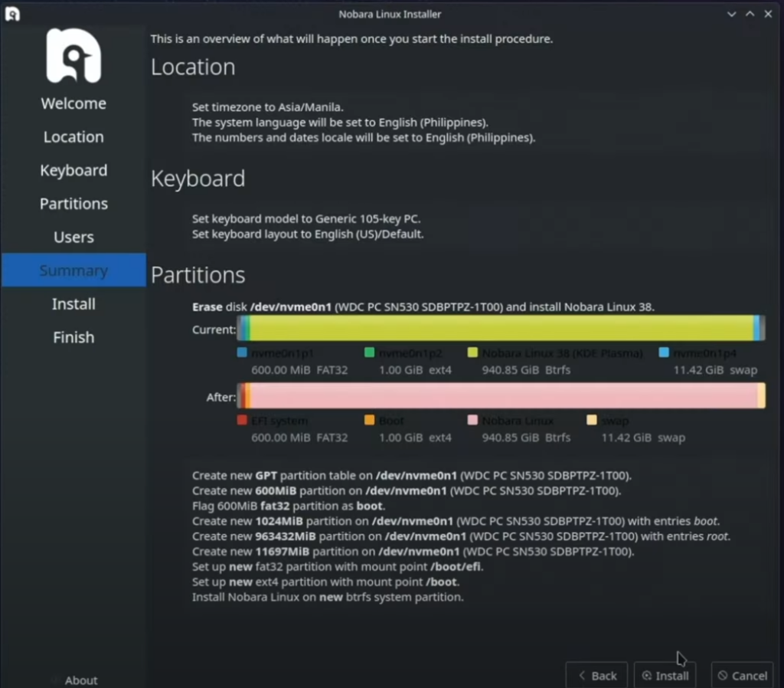
Task: Open the title bar dropdown chevron
Action: [x=731, y=13]
